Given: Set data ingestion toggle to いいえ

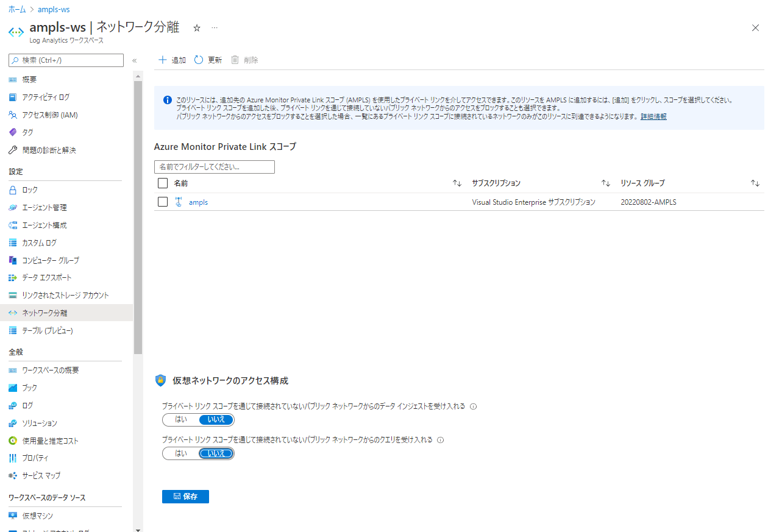Looking at the screenshot, I should (216, 420).
